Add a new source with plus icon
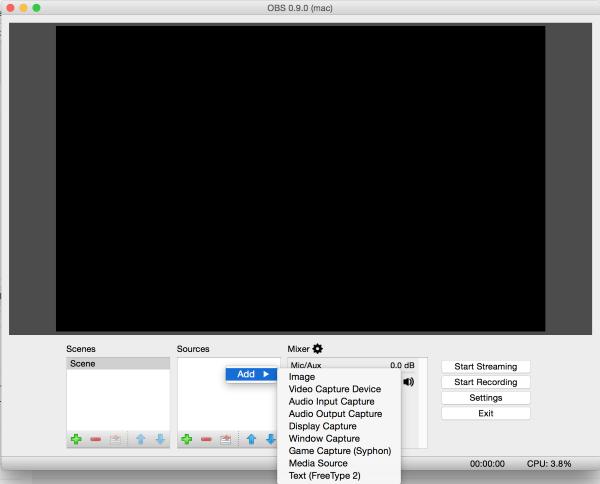Image resolution: width=600 pixels, height=484 pixels. click(187, 439)
